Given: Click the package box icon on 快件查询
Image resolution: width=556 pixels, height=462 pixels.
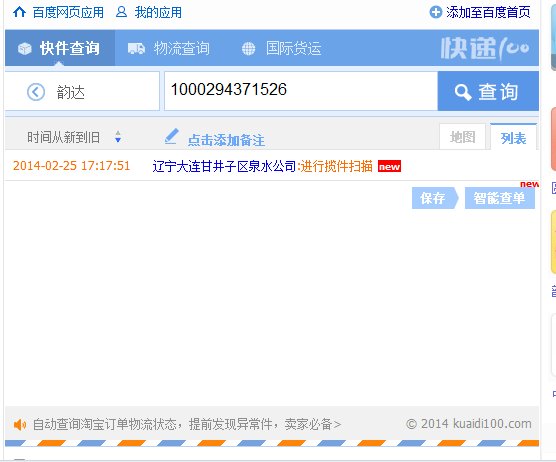Looking at the screenshot, I should pos(25,48).
